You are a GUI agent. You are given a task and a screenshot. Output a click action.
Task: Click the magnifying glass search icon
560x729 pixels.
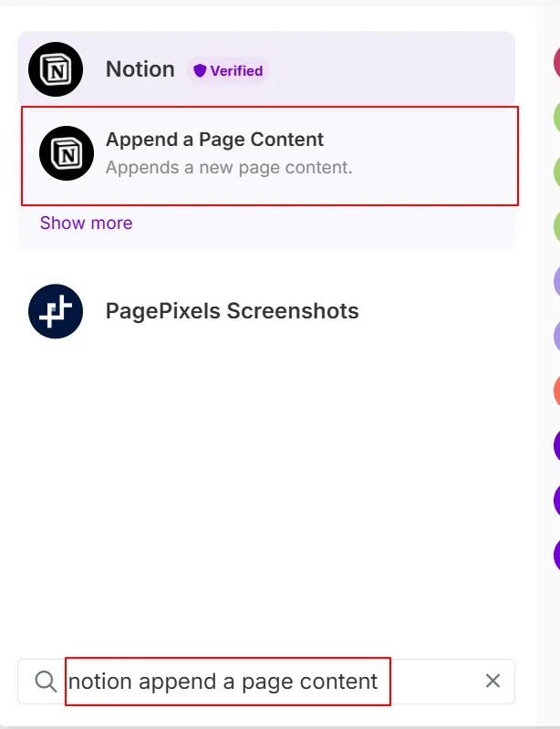46,681
